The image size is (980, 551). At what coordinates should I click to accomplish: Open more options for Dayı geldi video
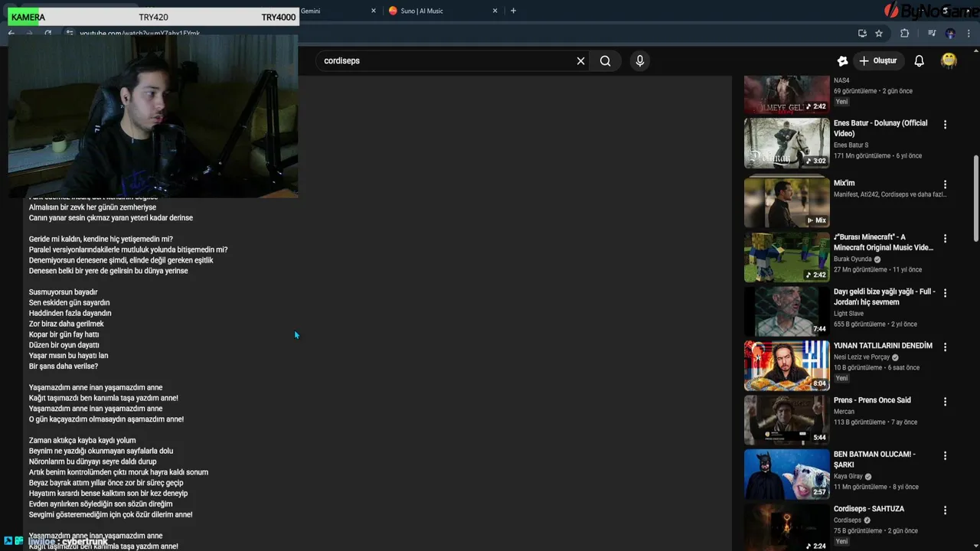(x=945, y=293)
